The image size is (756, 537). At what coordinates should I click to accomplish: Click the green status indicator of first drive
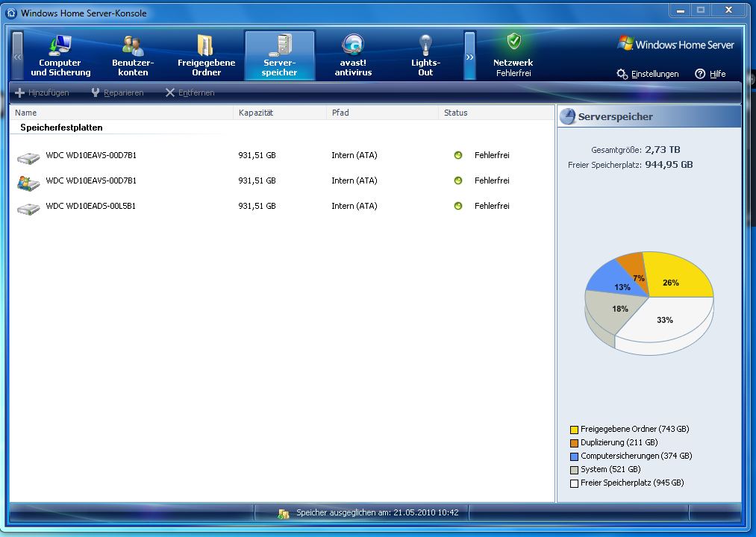tap(458, 155)
